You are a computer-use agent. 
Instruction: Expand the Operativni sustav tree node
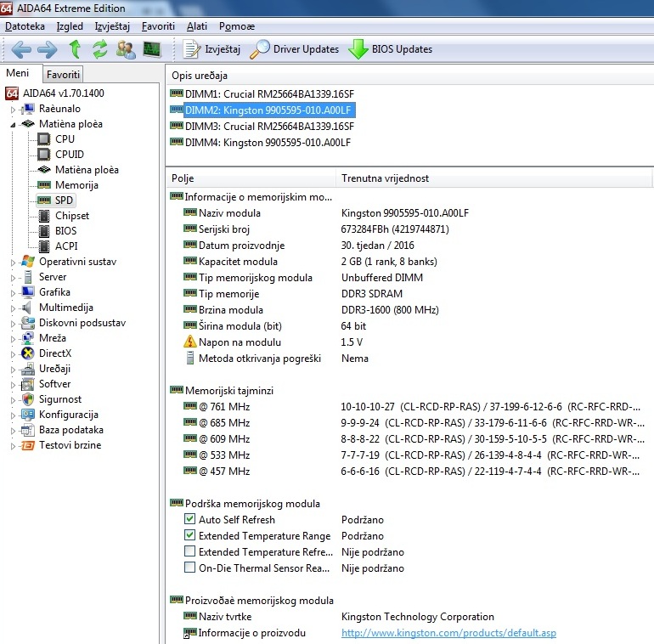point(13,262)
